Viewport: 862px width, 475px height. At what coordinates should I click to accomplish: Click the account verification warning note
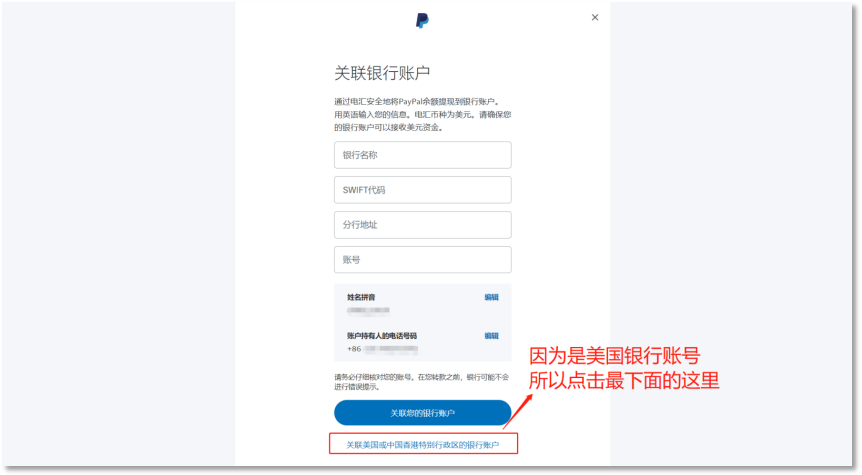[422, 382]
